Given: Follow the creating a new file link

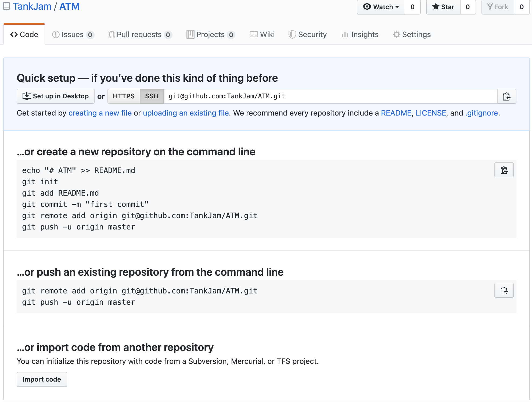Looking at the screenshot, I should pos(100,113).
